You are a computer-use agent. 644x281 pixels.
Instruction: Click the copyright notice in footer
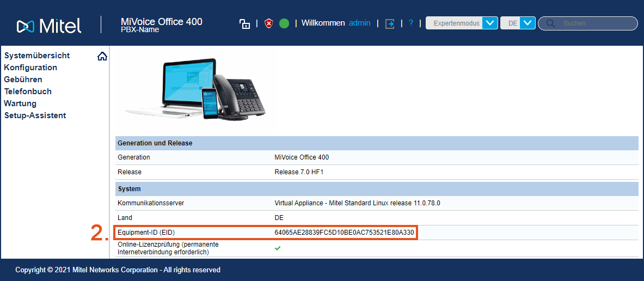pyautogui.click(x=118, y=270)
